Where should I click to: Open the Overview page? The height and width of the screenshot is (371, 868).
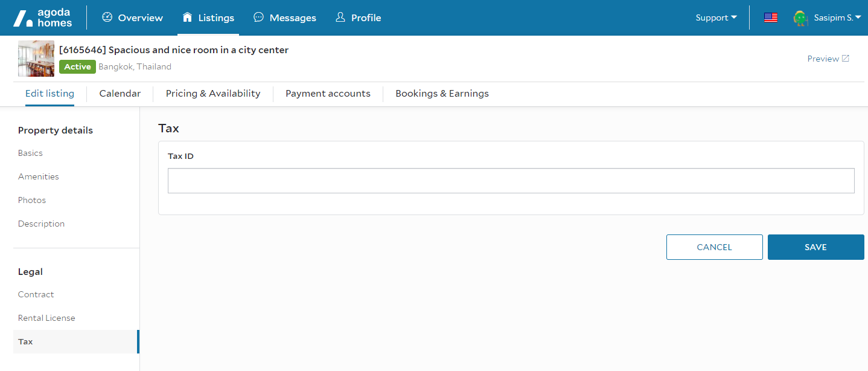point(133,18)
